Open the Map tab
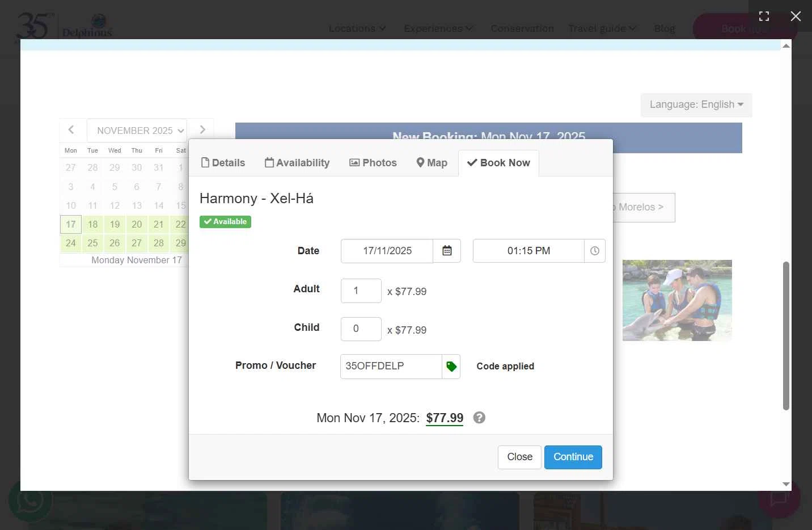 [x=432, y=163]
